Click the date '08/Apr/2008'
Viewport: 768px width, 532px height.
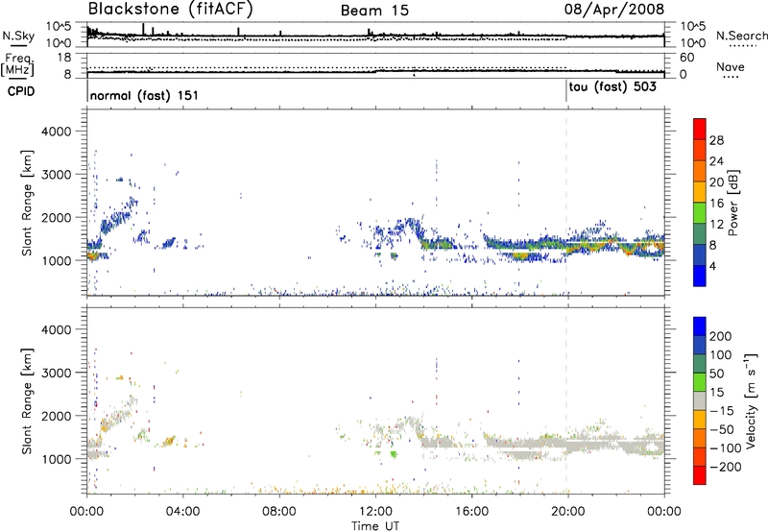click(x=614, y=9)
